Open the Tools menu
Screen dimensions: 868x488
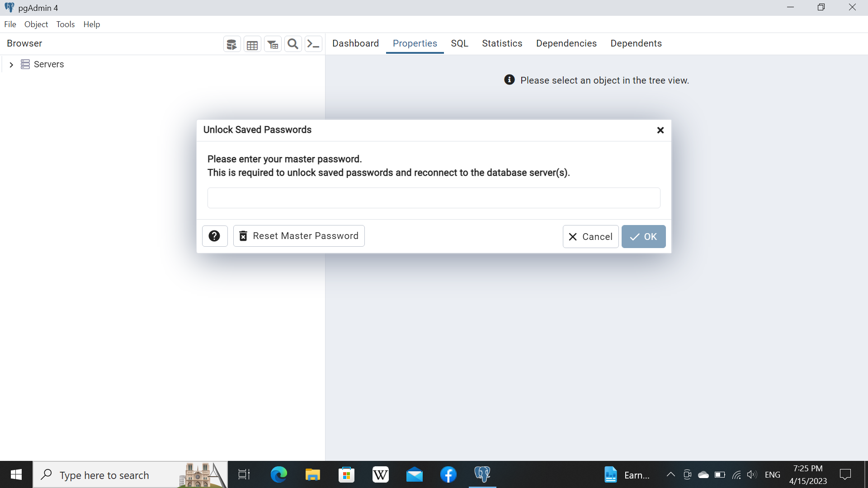click(65, 24)
